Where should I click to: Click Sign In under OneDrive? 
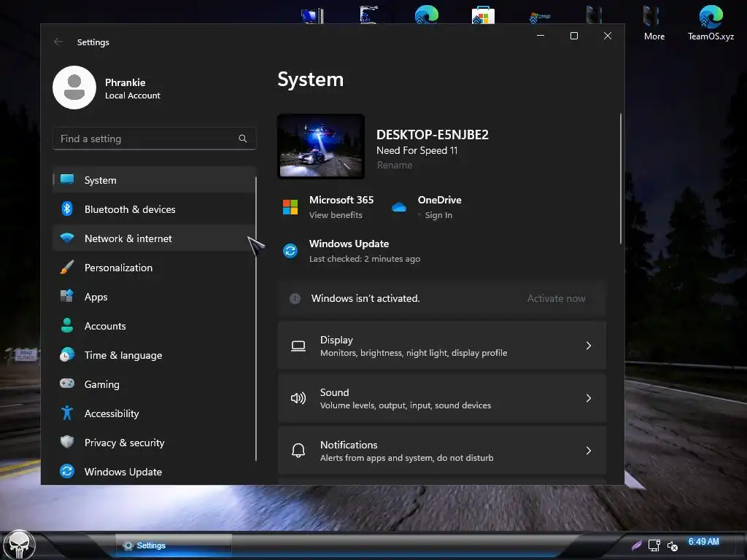[x=438, y=215]
